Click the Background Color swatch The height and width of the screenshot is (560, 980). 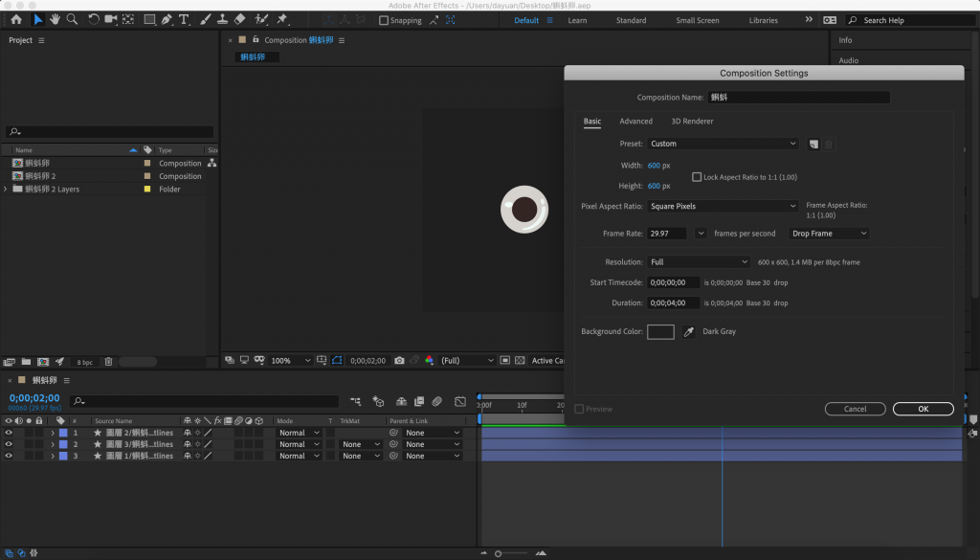(x=660, y=332)
